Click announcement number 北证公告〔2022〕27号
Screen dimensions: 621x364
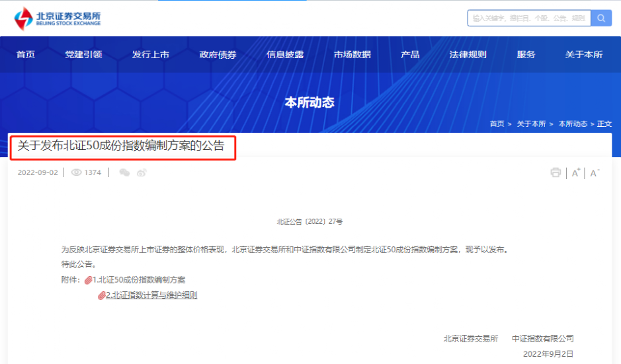click(x=310, y=221)
